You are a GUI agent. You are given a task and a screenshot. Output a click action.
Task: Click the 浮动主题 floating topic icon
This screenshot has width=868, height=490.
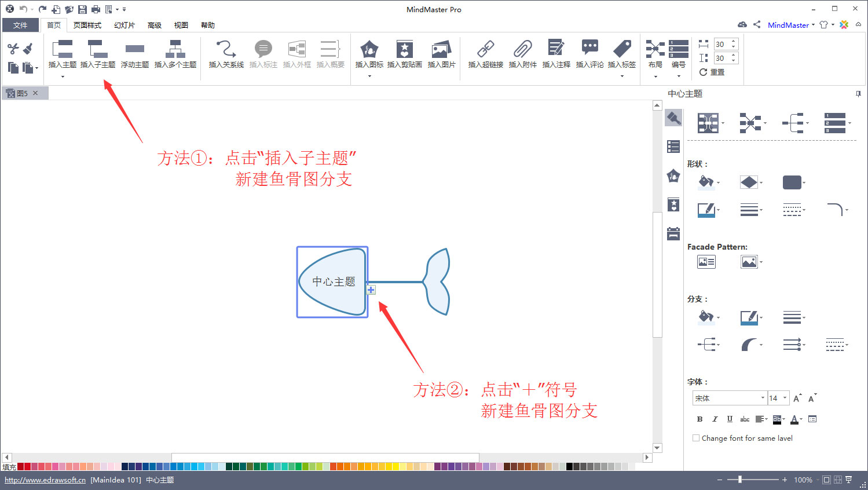tap(135, 49)
